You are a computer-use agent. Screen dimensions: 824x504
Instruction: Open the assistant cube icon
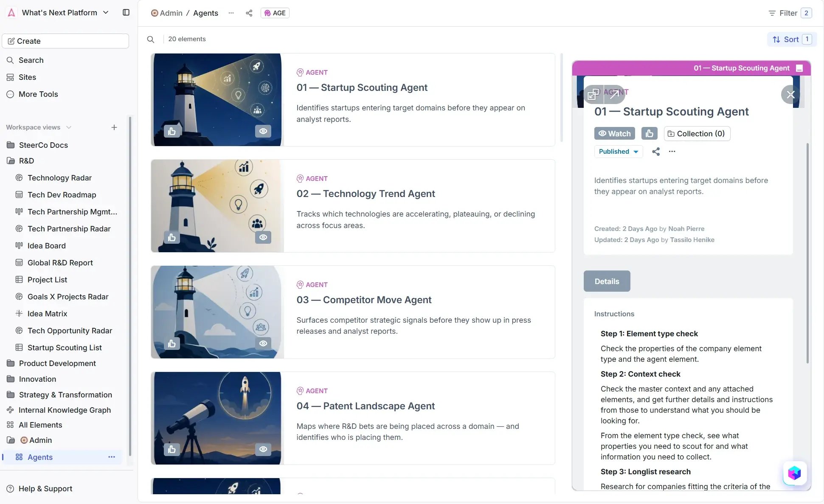[794, 473]
